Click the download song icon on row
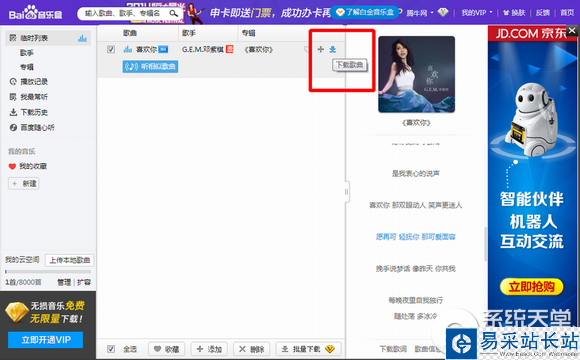This screenshot has width=580, height=360. [333, 49]
